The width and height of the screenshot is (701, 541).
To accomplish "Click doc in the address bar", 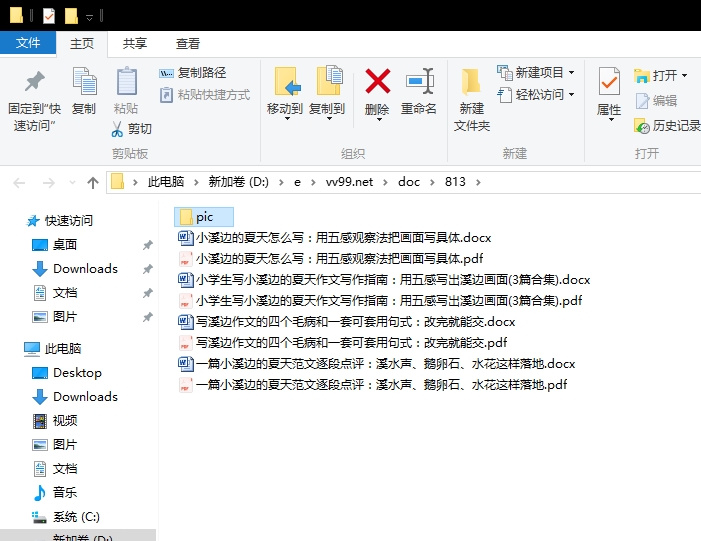I will (x=409, y=182).
